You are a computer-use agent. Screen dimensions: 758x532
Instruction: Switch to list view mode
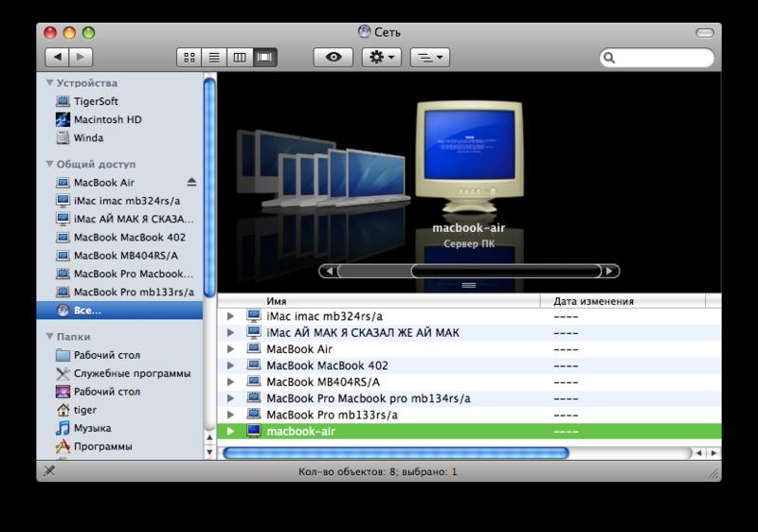pyautogui.click(x=214, y=57)
